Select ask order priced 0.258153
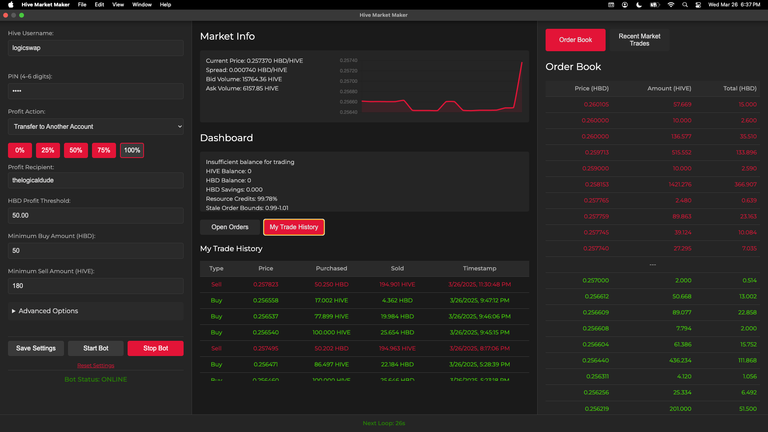 tap(652, 184)
